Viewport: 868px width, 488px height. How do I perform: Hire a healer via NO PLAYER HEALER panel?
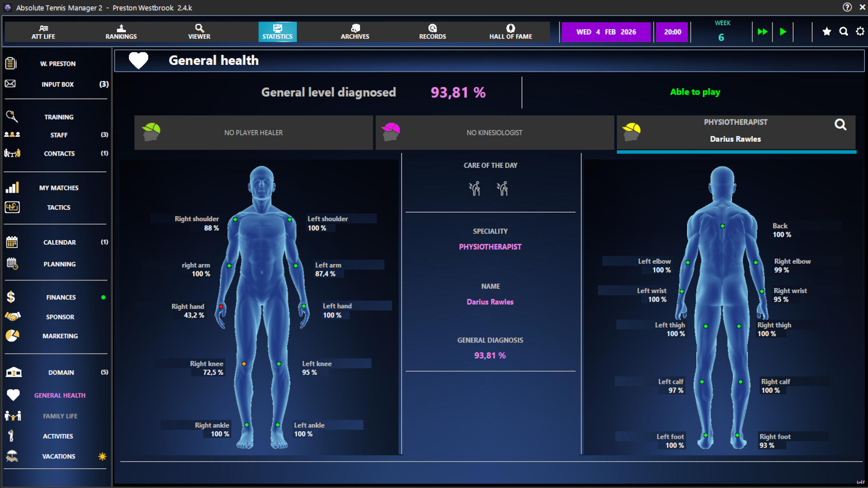point(254,132)
